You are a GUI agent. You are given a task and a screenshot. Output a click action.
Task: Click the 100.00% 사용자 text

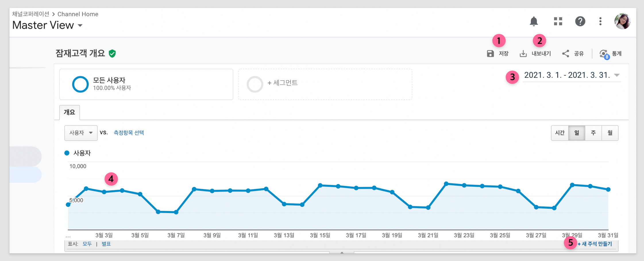click(112, 88)
